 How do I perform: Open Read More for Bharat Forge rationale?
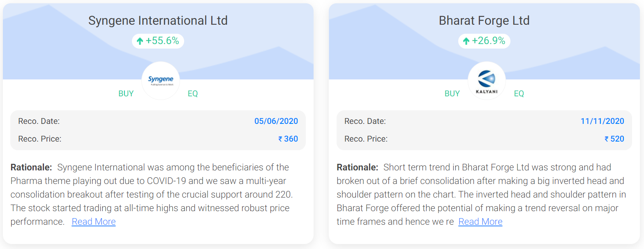tap(480, 221)
